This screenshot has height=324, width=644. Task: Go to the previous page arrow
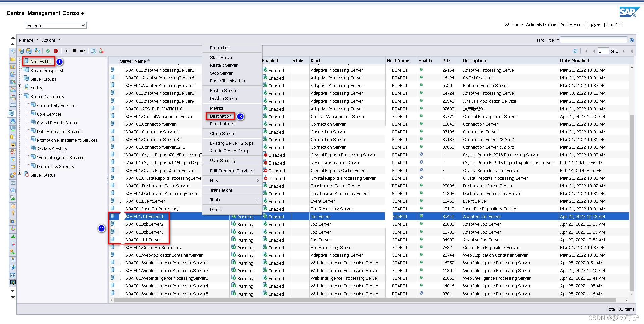[x=594, y=51]
